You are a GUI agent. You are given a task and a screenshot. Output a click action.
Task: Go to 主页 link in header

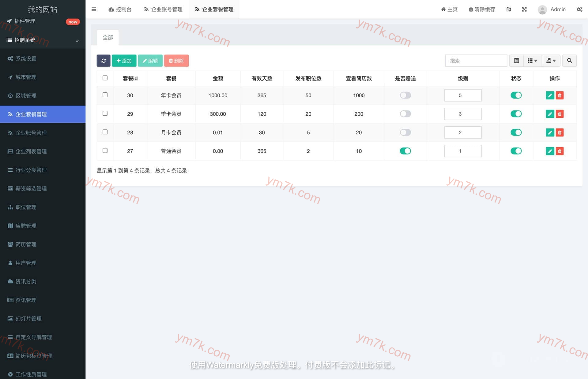pos(449,9)
